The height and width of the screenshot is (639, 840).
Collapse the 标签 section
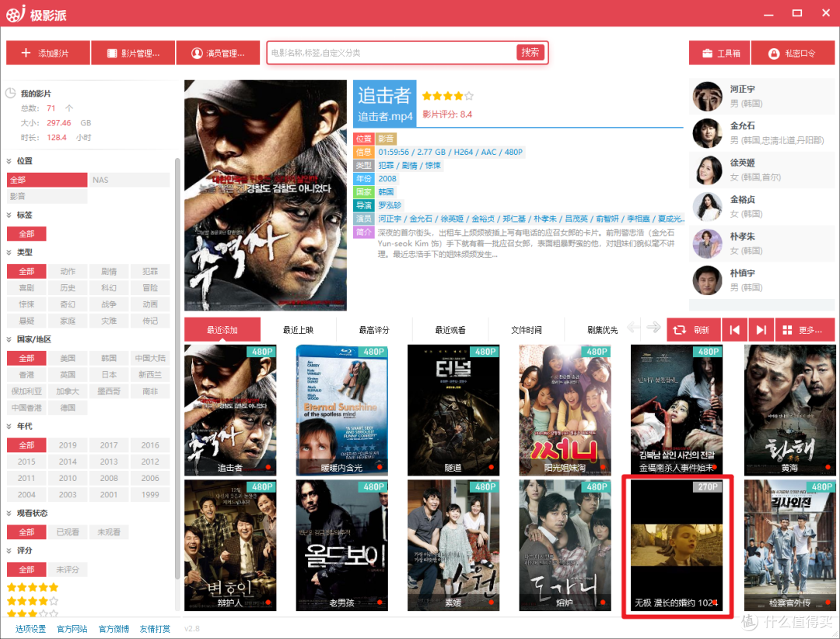[9, 215]
